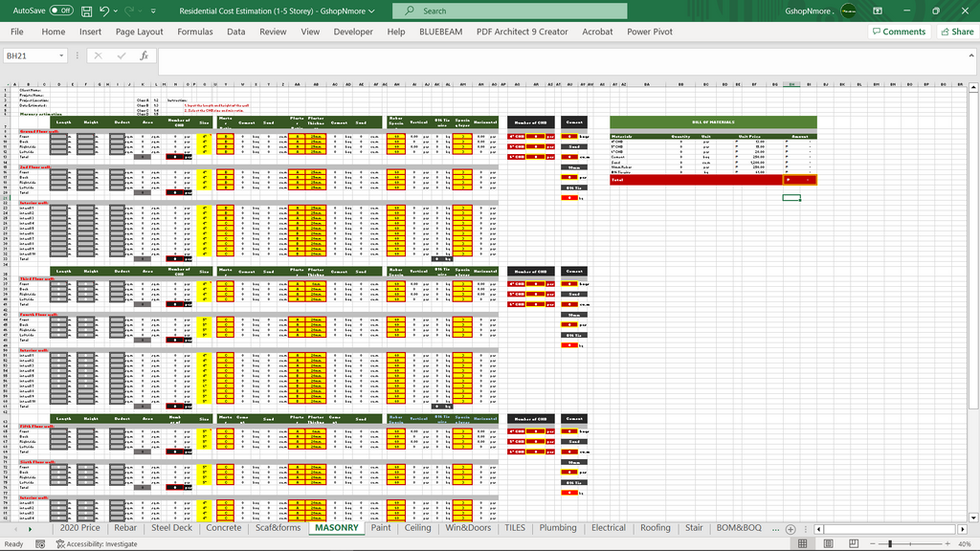Select the MASONRY sheet tab
The width and height of the screenshot is (980, 551).
[x=336, y=528]
